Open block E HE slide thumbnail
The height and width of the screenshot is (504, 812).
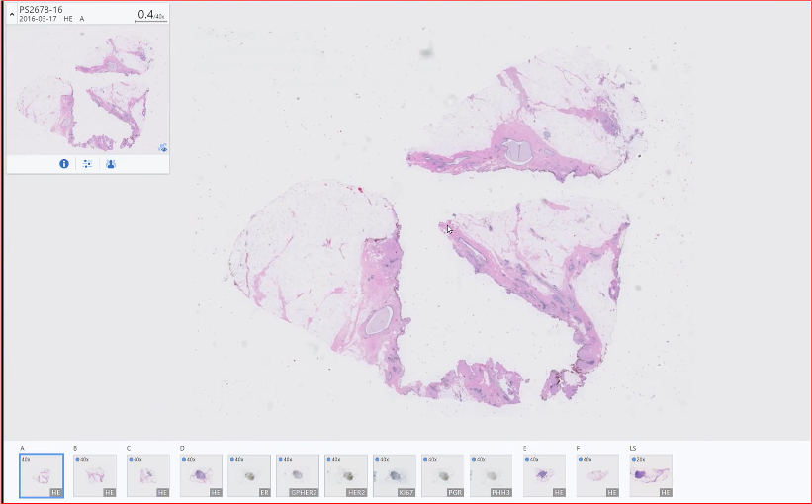544,475
